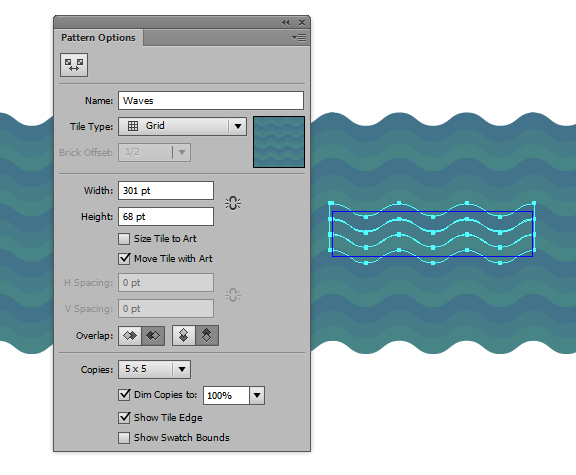Click the 100% dim copies value field
Image resolution: width=576 pixels, height=475 pixels.
(x=226, y=396)
